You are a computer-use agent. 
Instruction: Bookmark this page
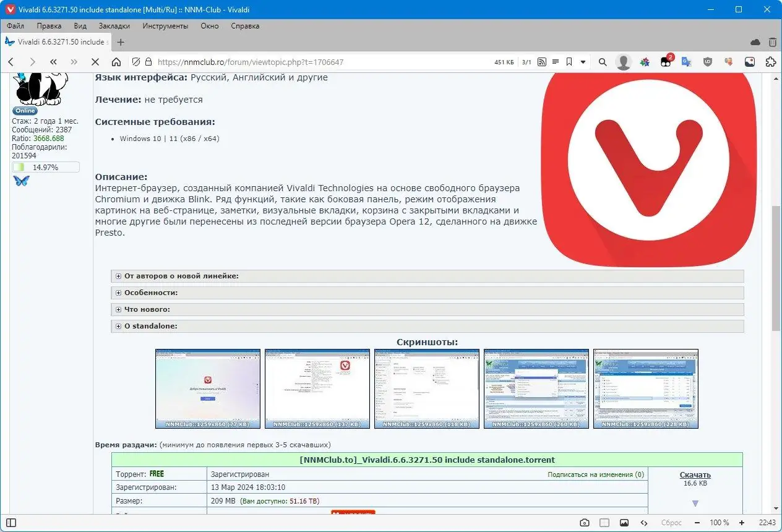click(569, 62)
